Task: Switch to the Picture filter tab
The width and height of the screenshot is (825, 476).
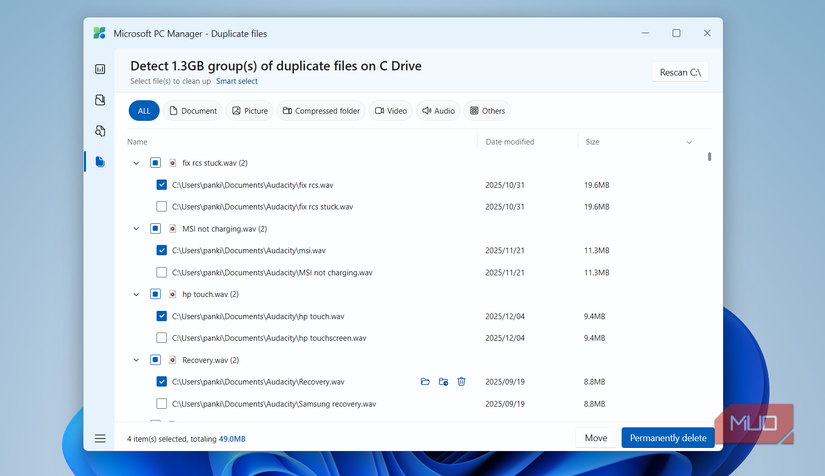Action: point(250,111)
